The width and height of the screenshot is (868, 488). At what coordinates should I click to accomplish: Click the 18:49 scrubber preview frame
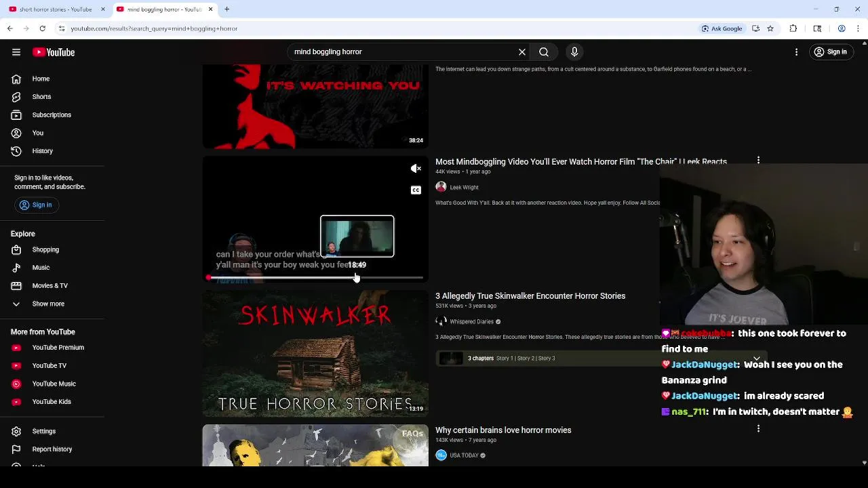(357, 237)
